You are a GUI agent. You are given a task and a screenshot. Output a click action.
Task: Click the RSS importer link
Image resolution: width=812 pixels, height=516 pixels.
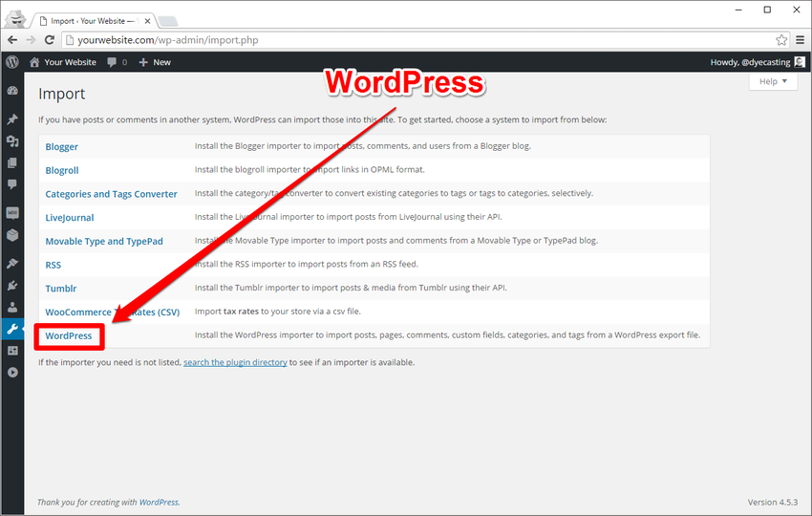(53, 266)
